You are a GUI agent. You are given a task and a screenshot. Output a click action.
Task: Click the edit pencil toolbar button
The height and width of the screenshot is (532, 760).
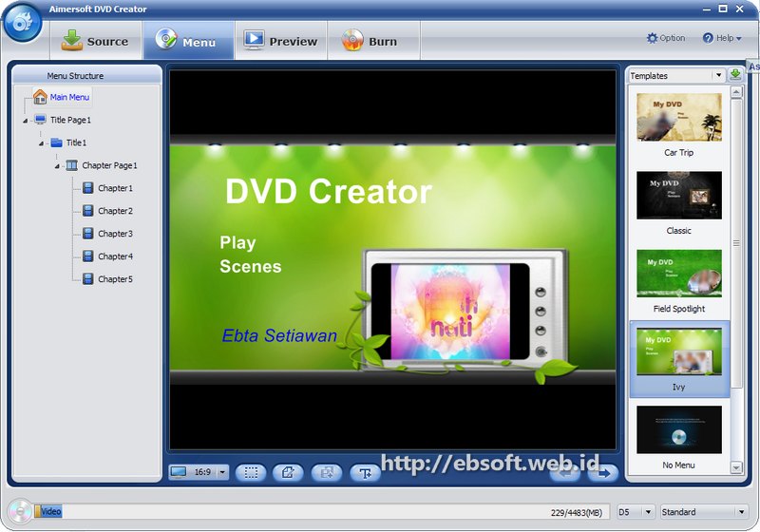click(x=288, y=472)
